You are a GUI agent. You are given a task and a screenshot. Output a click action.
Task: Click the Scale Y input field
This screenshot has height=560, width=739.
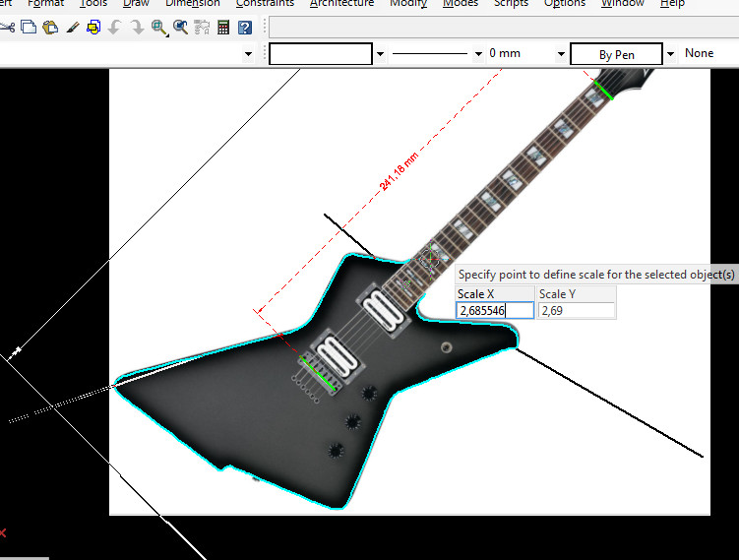[577, 311]
